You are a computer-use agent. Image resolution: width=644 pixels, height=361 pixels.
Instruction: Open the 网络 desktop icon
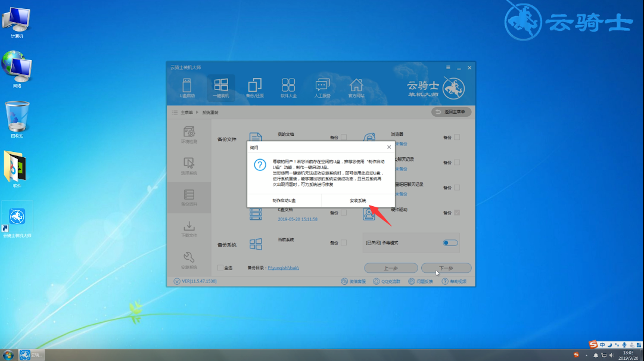coord(17,70)
